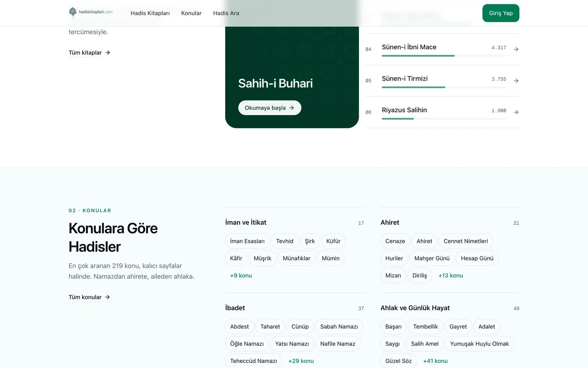Select the Adalet topic chip
The height and width of the screenshot is (368, 588).
[487, 327]
